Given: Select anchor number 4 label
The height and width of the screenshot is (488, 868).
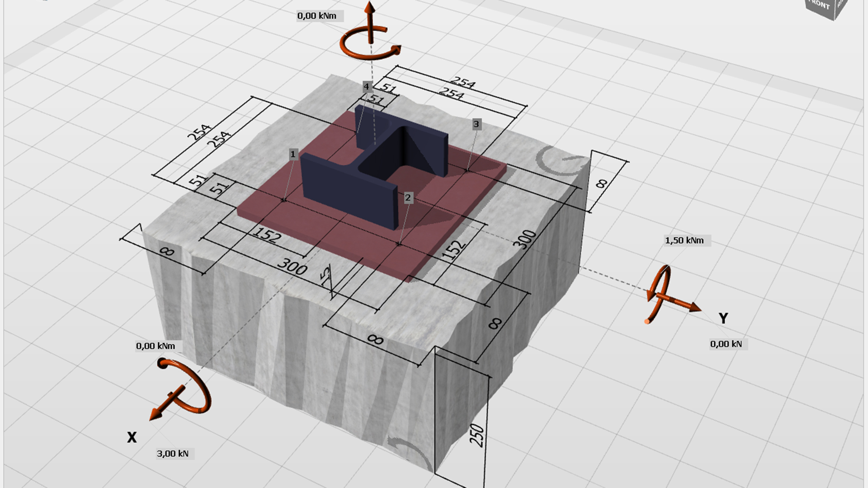Looking at the screenshot, I should [366, 86].
